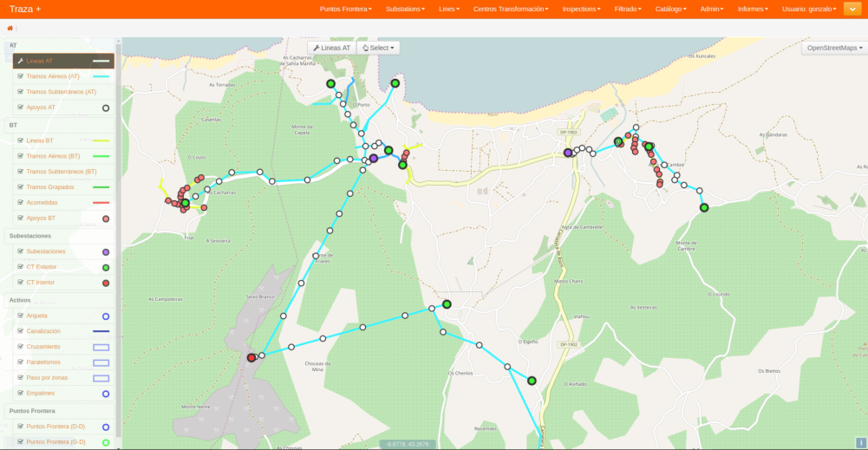
Task: Toggle the Tramos Aéreos (BT) checkbox
Action: click(x=21, y=156)
